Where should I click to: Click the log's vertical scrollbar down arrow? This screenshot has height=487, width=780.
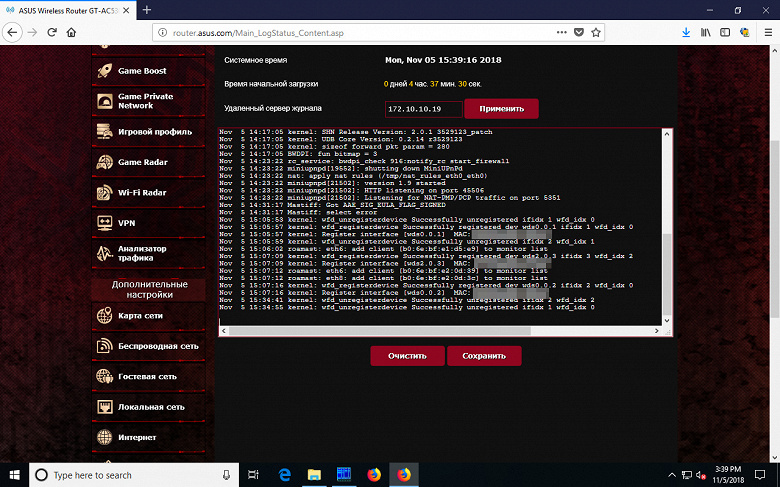point(667,321)
